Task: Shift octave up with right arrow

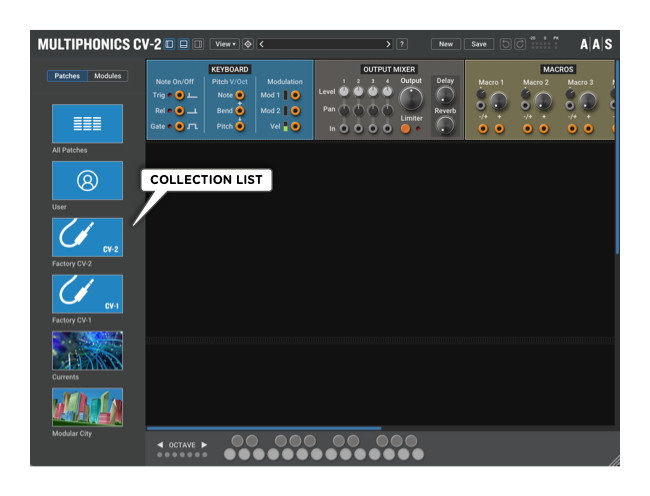Action: tap(204, 445)
